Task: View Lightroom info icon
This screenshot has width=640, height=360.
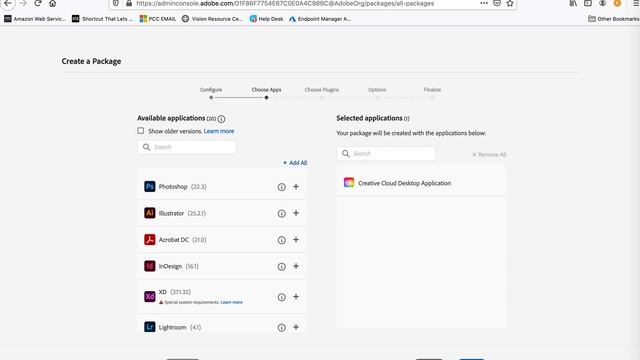Action: pyautogui.click(x=282, y=327)
